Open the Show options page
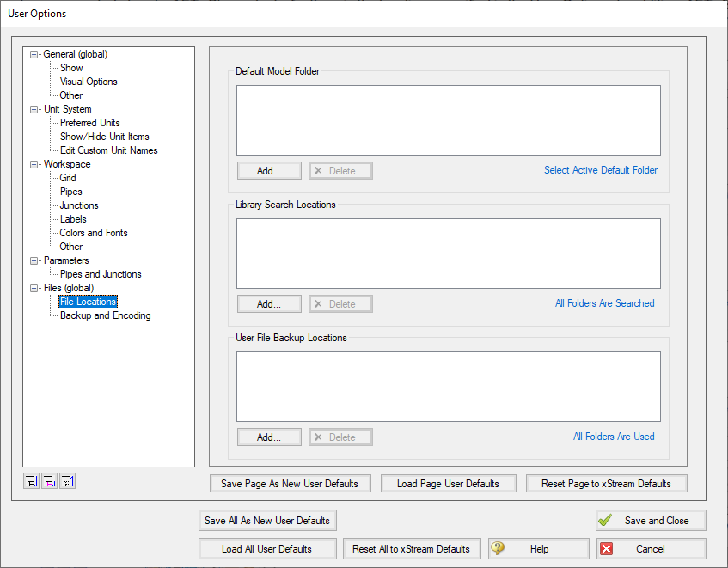Image resolution: width=728 pixels, height=568 pixels. [71, 68]
